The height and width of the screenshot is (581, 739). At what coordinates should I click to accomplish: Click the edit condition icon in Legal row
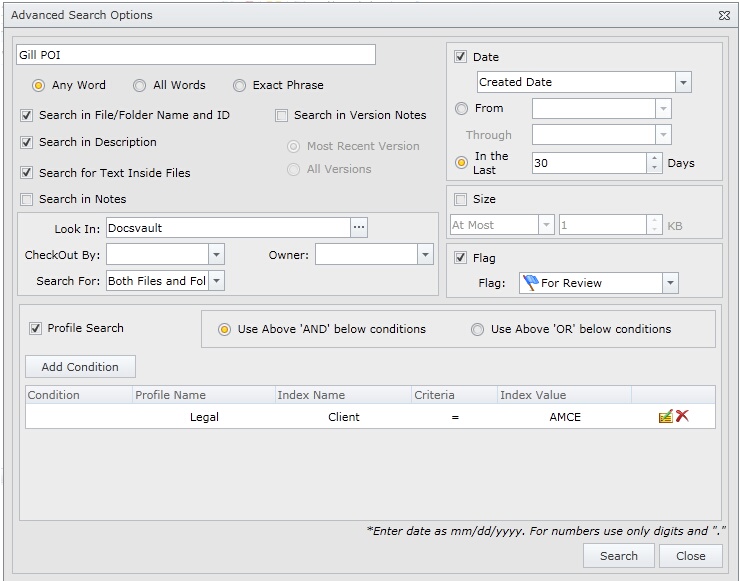pyautogui.click(x=665, y=416)
